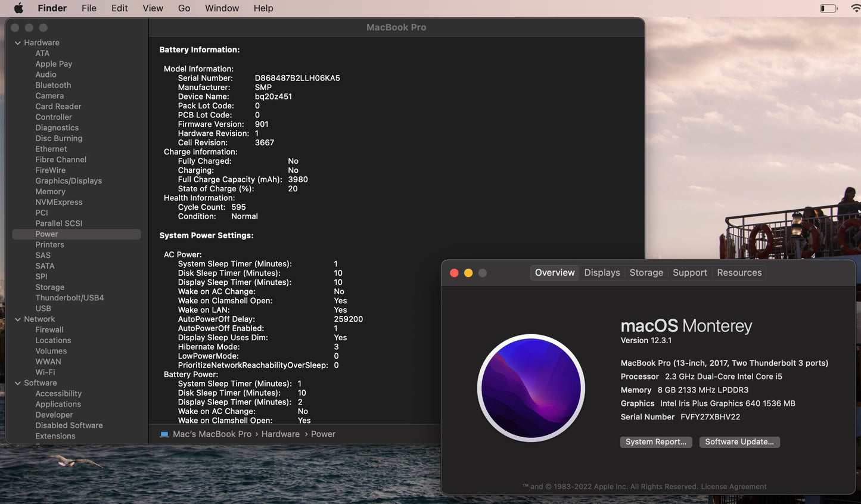Collapse the Hardware section
Image resolution: width=861 pixels, height=504 pixels.
click(18, 43)
